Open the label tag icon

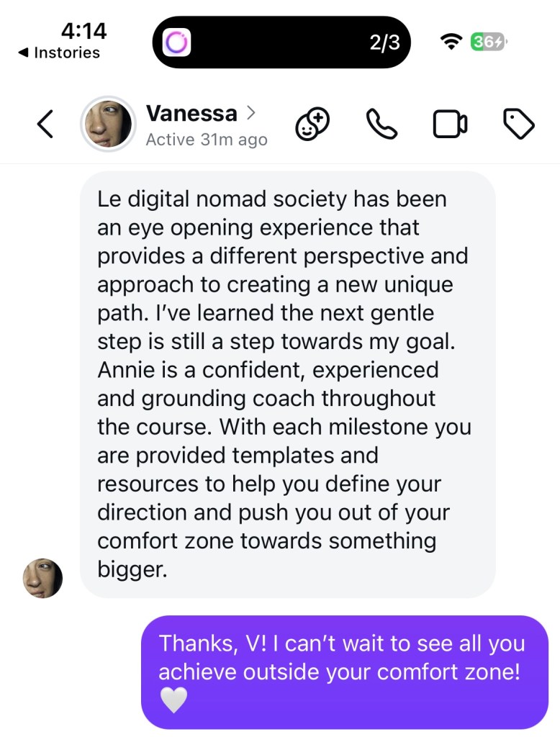[519, 124]
